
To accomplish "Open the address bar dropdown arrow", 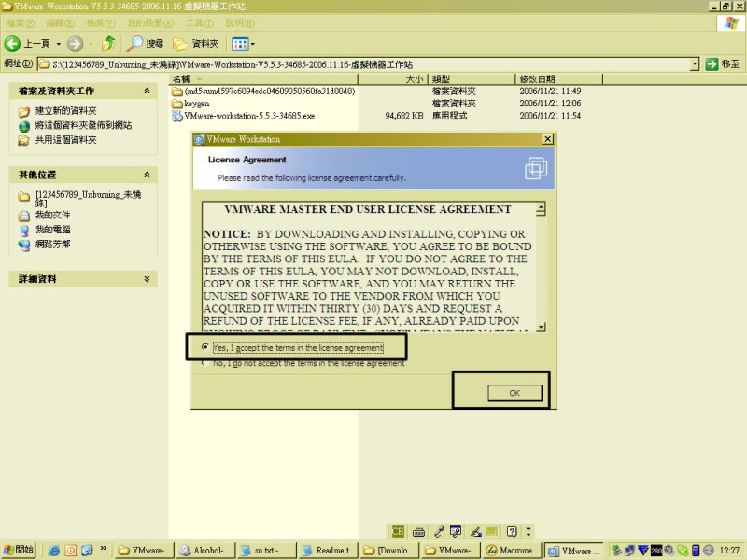I will 695,63.
